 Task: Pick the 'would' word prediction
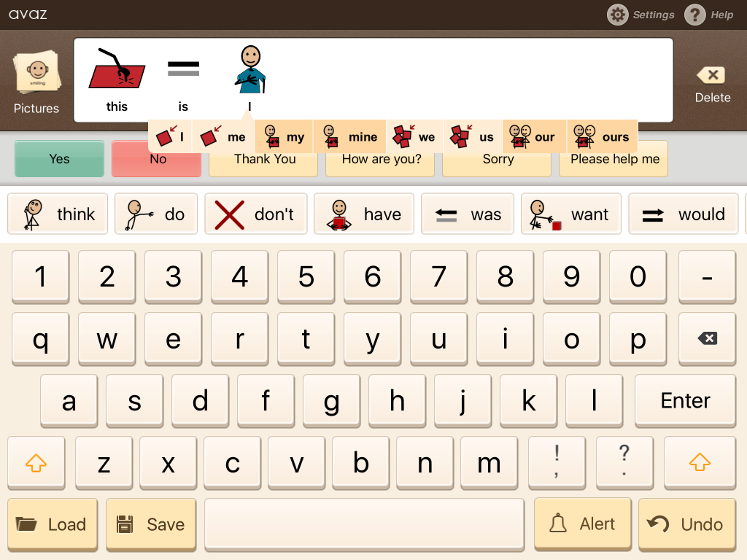683,214
